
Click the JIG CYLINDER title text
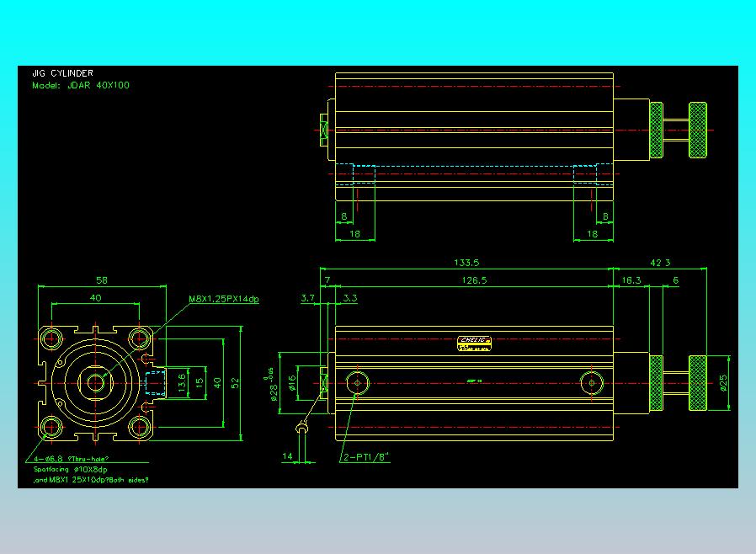(x=62, y=73)
